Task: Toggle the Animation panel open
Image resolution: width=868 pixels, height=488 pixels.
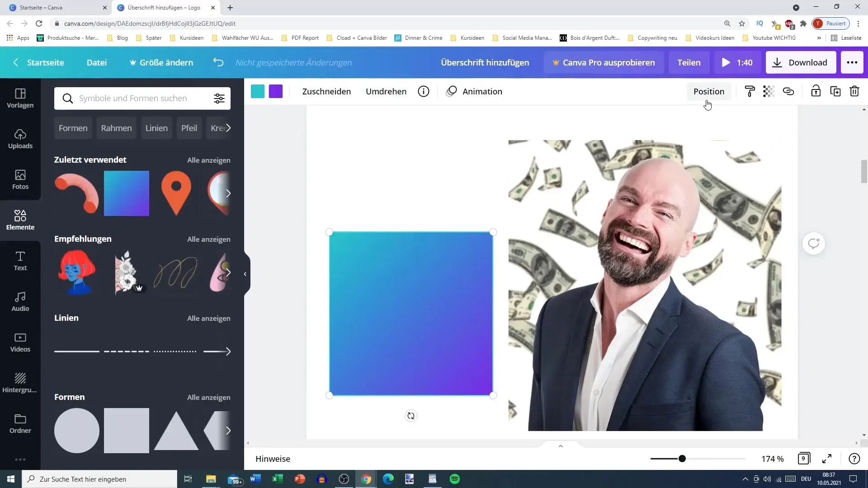Action: click(476, 91)
